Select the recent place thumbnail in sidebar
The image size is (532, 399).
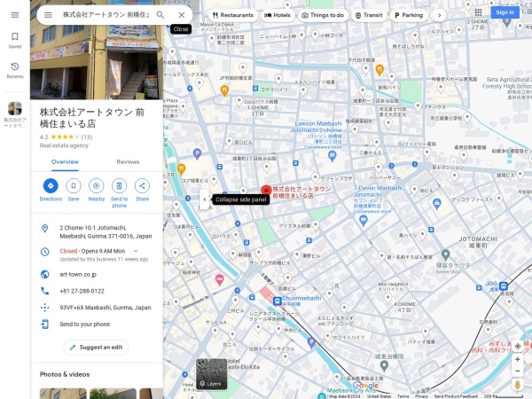(15, 109)
